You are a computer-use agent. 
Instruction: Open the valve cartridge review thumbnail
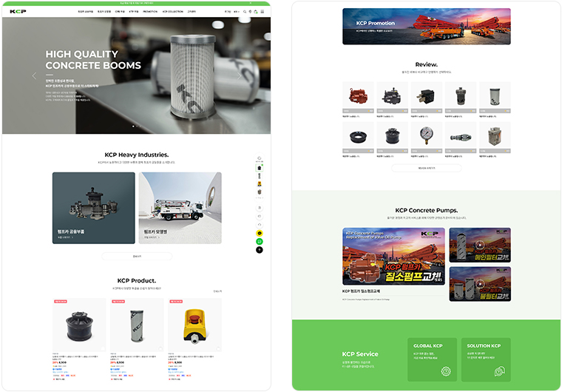[461, 138]
